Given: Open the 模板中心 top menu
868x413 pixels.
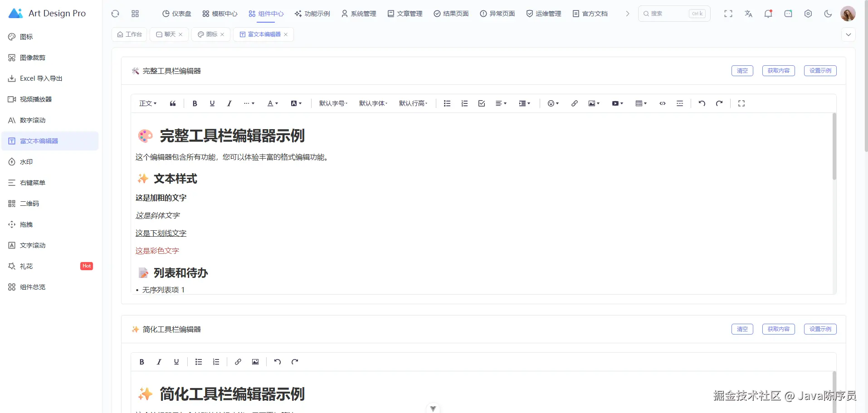Looking at the screenshot, I should (x=220, y=14).
